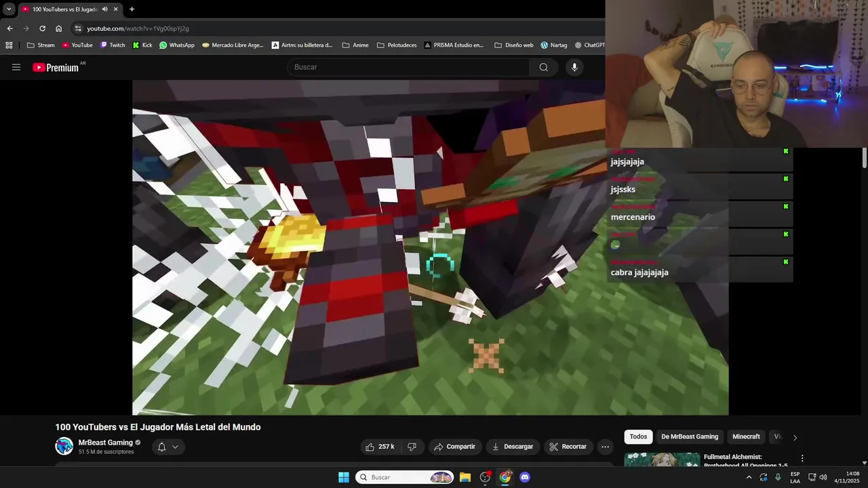Image resolution: width=868 pixels, height=488 pixels.
Task: Click the Windows taskbar search box
Action: 405,477
